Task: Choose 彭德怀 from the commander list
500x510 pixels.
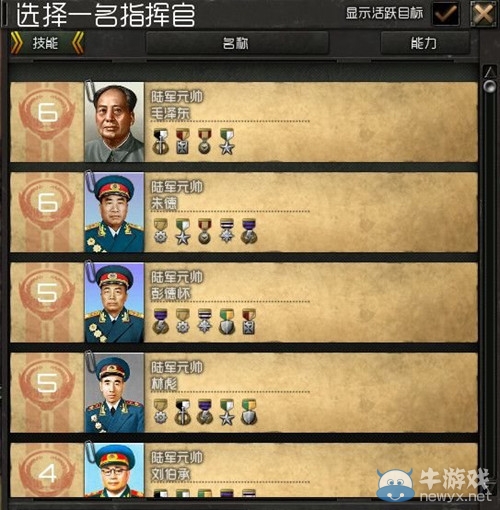Action: tap(244, 302)
